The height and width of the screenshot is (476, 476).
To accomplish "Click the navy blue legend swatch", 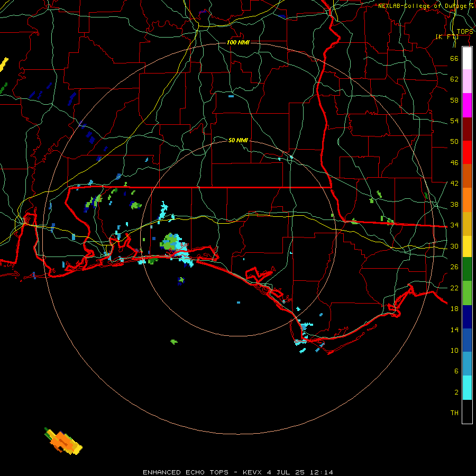I will pos(467,317).
